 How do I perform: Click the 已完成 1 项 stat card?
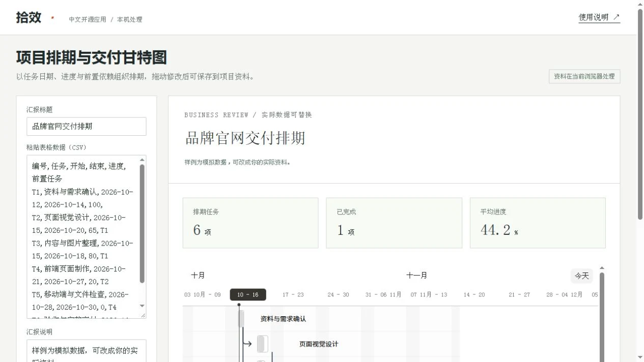(394, 223)
